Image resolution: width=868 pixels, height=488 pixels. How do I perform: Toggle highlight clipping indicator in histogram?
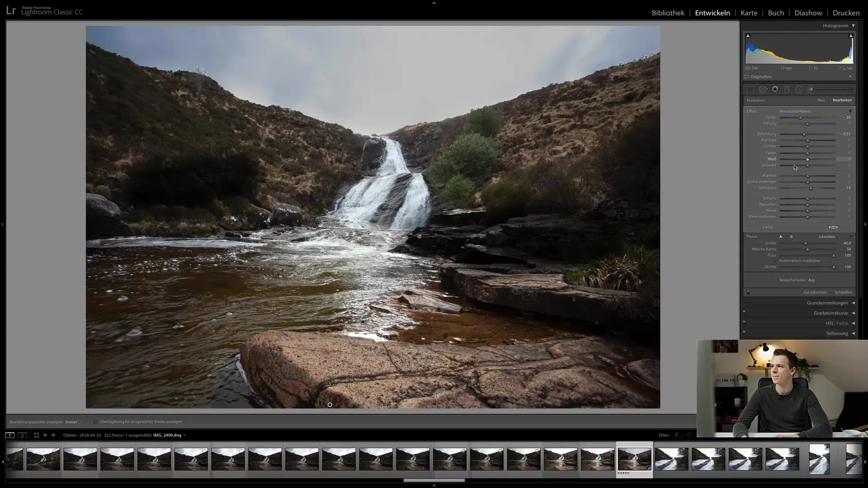click(x=851, y=36)
